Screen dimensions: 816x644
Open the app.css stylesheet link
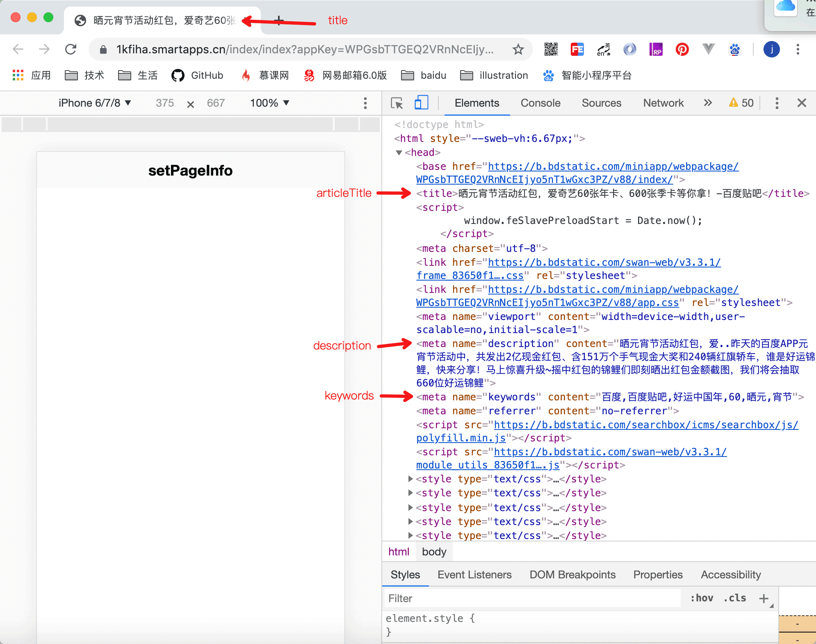point(547,303)
